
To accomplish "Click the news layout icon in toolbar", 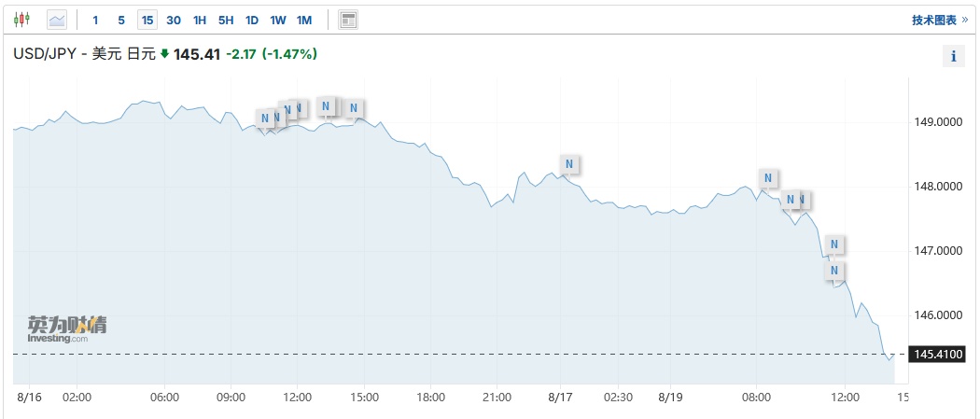I will (348, 19).
